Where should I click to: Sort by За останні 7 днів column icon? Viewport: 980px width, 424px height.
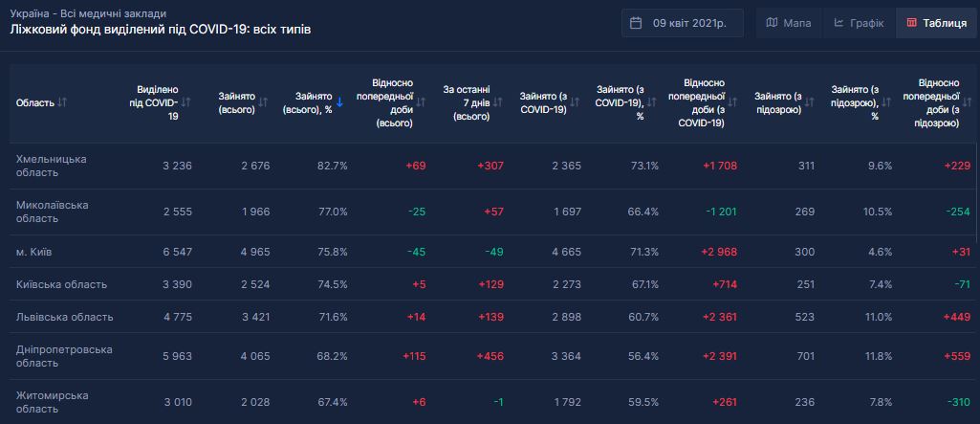pos(497,102)
